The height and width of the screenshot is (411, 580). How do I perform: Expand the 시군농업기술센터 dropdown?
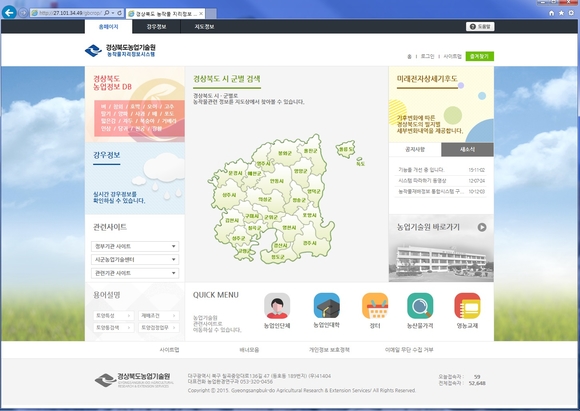tap(135, 260)
